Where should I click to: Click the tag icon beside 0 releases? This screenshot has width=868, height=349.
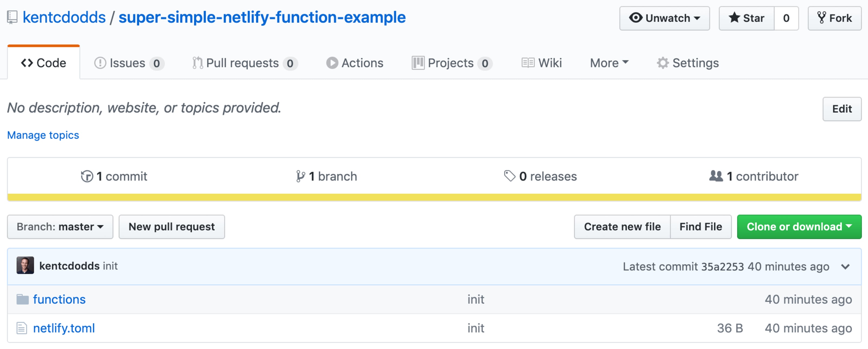point(509,176)
